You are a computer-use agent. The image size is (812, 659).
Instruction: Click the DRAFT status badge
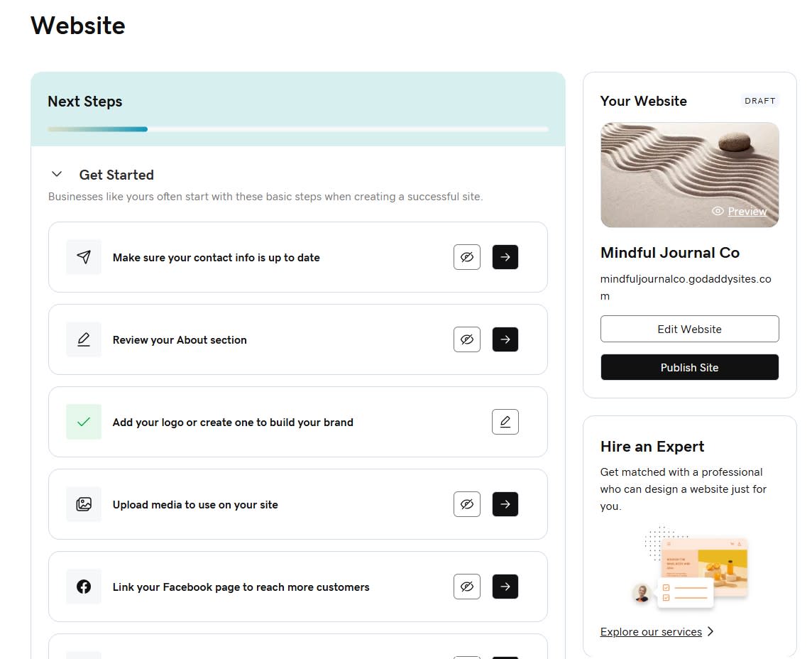[759, 101]
